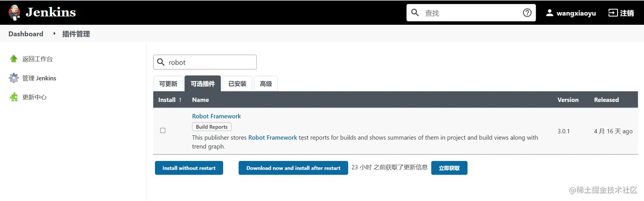Sort by Released column header
644x201 pixels.
coord(606,100)
